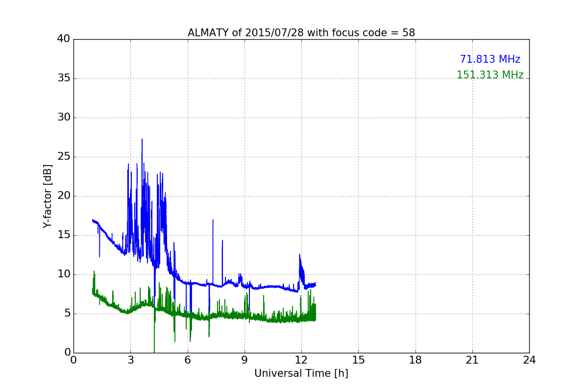Click the x-axis tick label 15
Viewport: 588px width, 392px height.
click(x=358, y=360)
